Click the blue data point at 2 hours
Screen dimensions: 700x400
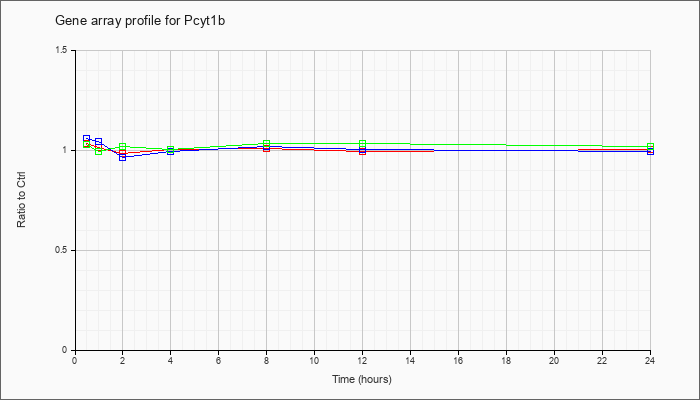pos(122,157)
